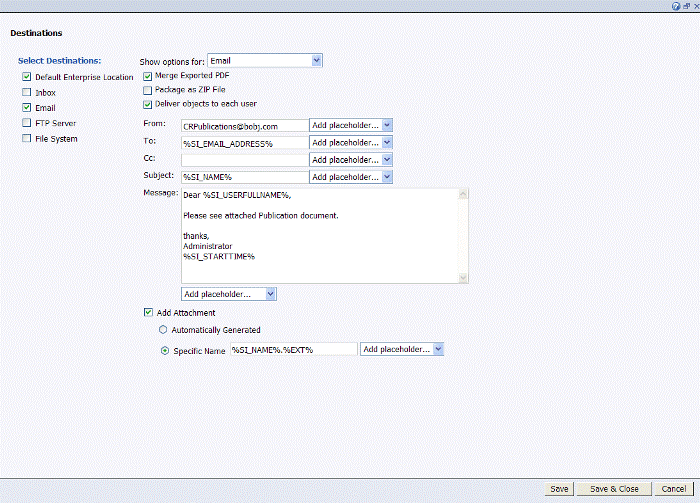Enable the File System destination checkbox
Image resolution: width=700 pixels, height=503 pixels.
(27, 138)
